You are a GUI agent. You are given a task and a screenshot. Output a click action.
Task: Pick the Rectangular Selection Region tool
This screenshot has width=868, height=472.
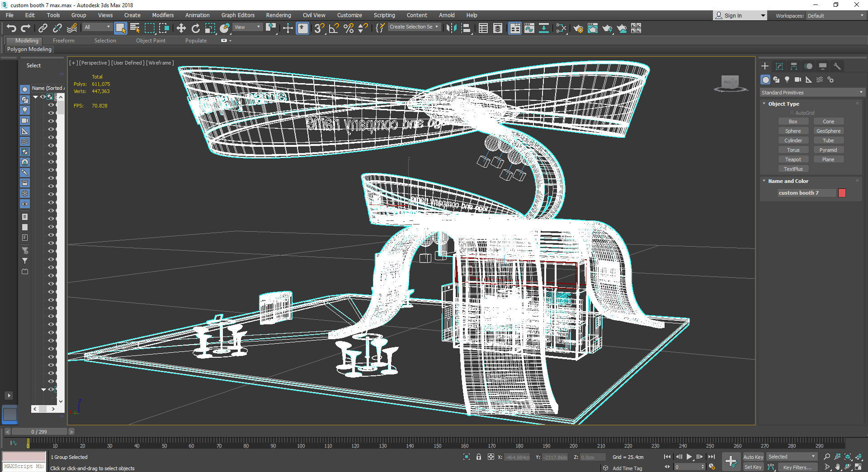pyautogui.click(x=149, y=28)
